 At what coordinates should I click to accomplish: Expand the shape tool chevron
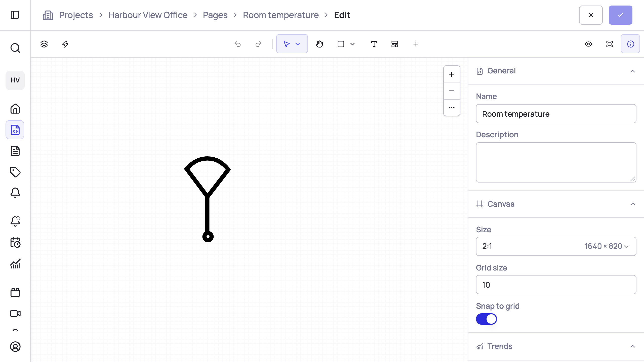[352, 44]
